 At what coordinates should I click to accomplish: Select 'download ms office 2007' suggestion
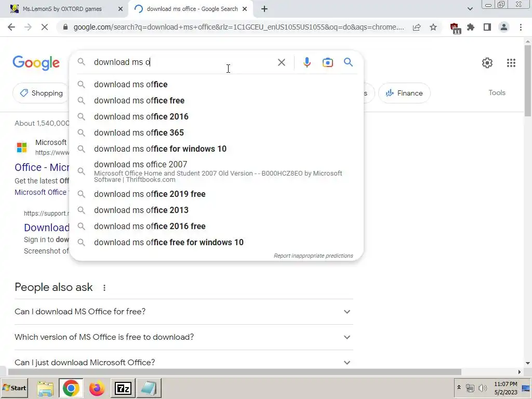tap(216, 171)
